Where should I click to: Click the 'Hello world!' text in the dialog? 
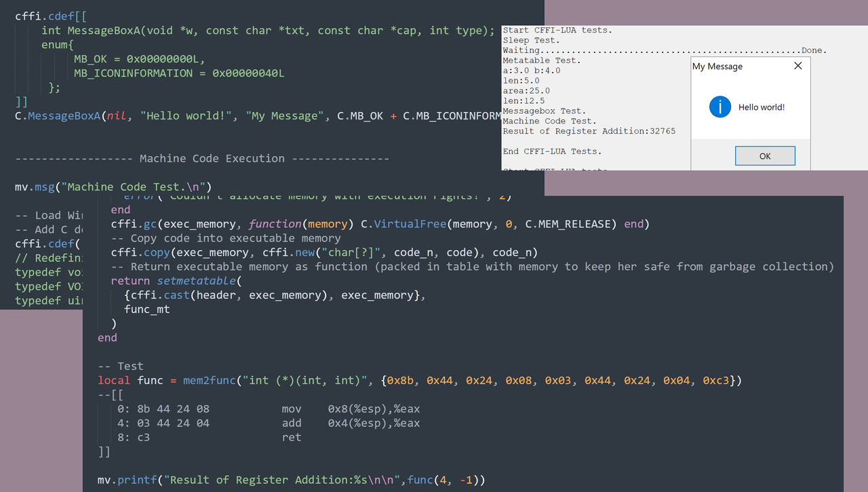point(762,107)
